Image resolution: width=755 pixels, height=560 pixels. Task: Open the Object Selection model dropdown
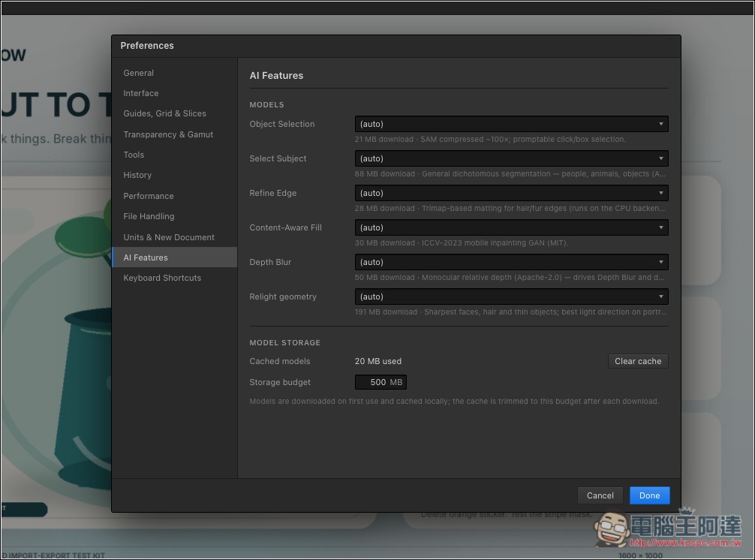pyautogui.click(x=511, y=124)
